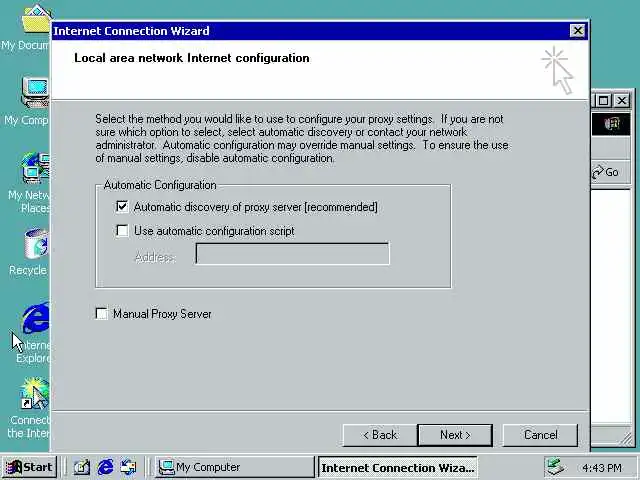Image resolution: width=640 pixels, height=480 pixels.
Task: Switch to My Computer taskbar button
Action: [x=234, y=467]
